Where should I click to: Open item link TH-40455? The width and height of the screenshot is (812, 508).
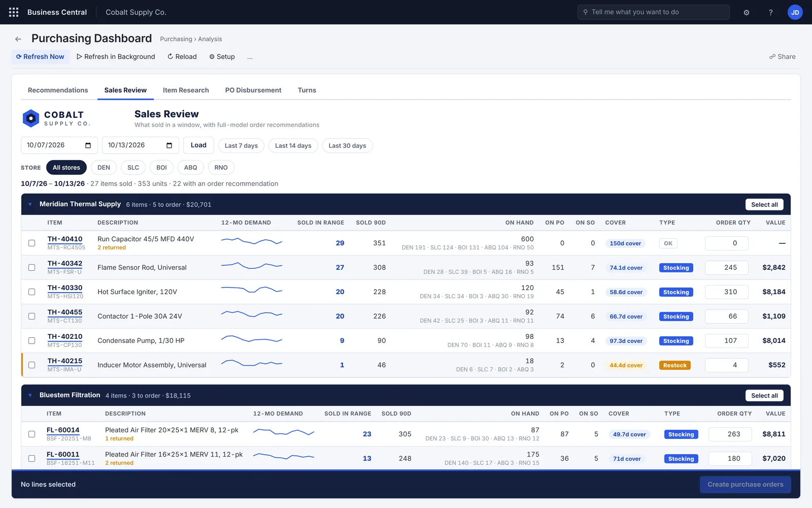65,312
